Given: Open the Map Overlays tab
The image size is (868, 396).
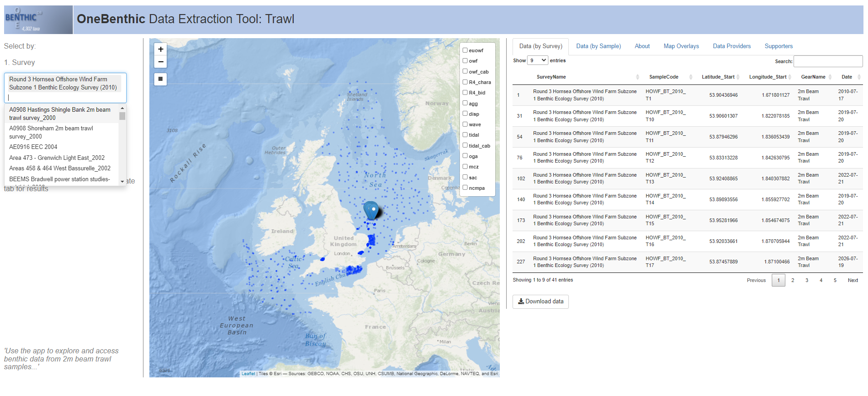Looking at the screenshot, I should click(x=681, y=46).
